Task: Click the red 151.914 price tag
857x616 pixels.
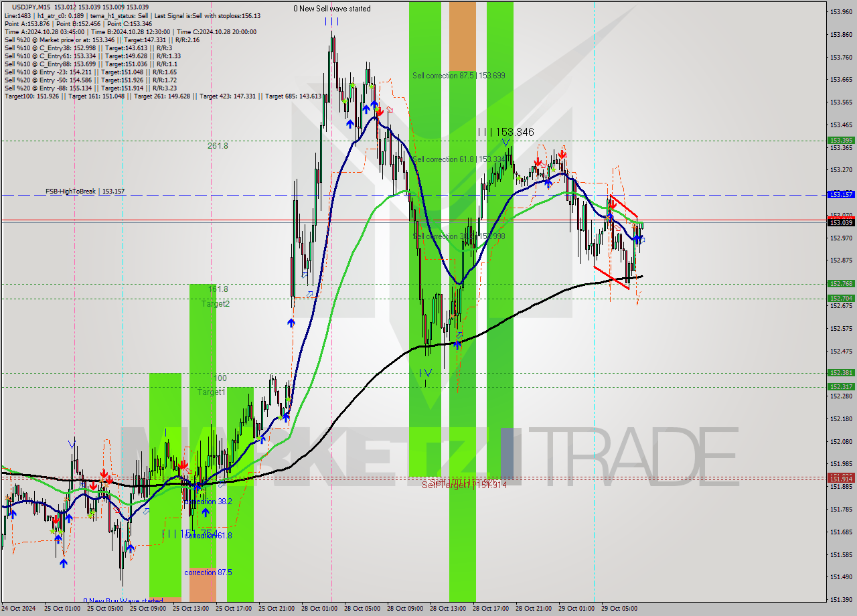Action: click(x=841, y=479)
